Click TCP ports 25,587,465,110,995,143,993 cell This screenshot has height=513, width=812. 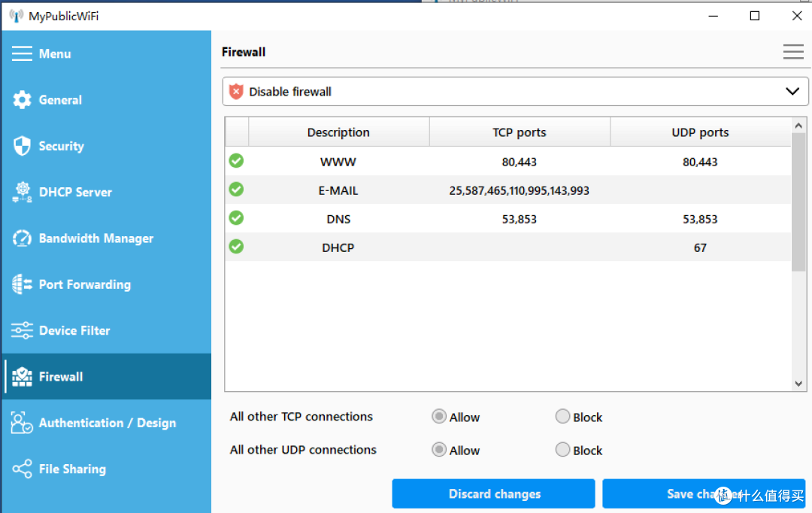click(520, 190)
